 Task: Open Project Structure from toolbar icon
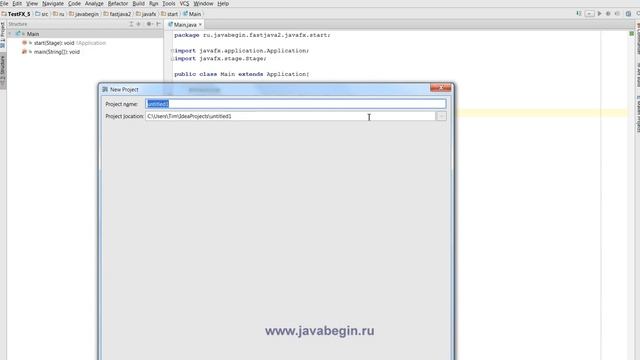click(629, 13)
